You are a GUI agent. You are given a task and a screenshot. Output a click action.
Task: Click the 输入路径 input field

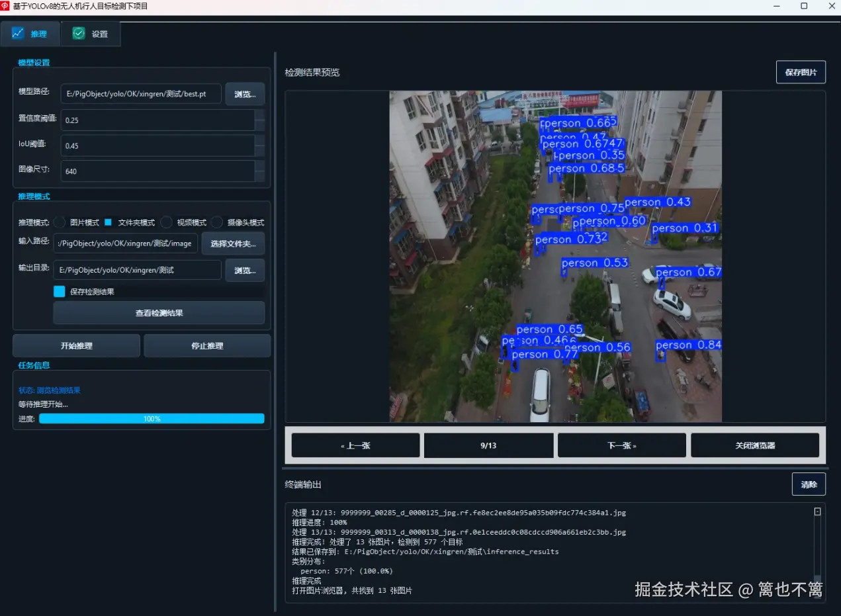point(125,243)
